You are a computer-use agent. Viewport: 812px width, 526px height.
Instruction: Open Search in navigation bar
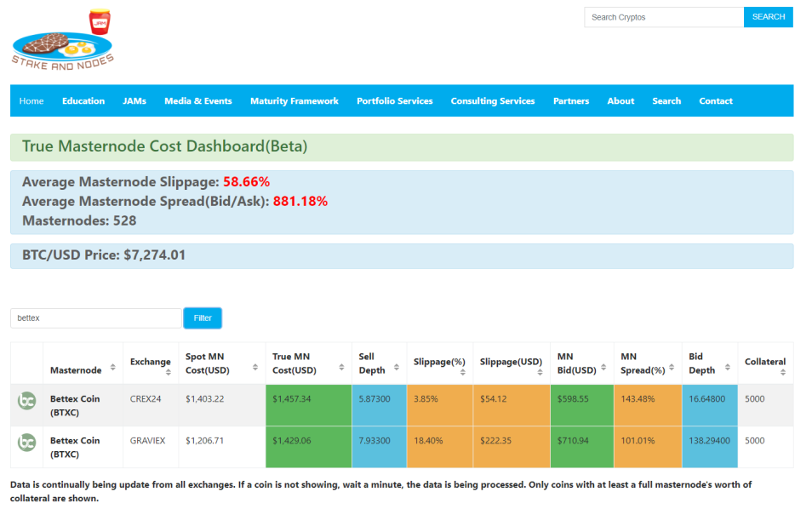coord(666,101)
